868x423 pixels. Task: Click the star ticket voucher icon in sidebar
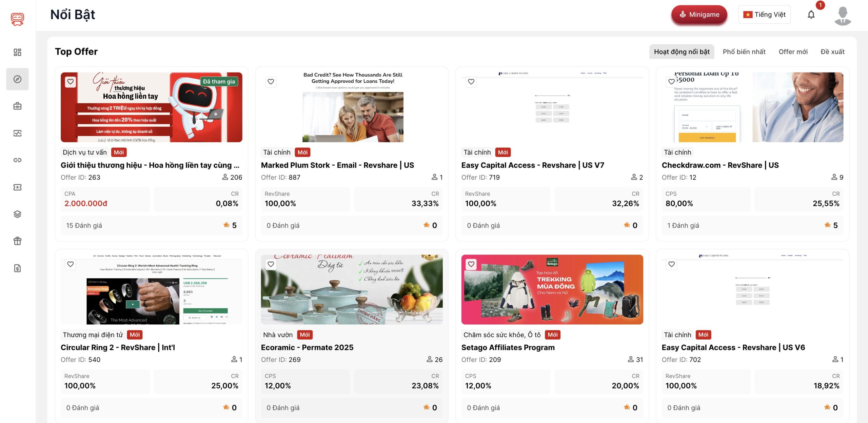click(17, 187)
